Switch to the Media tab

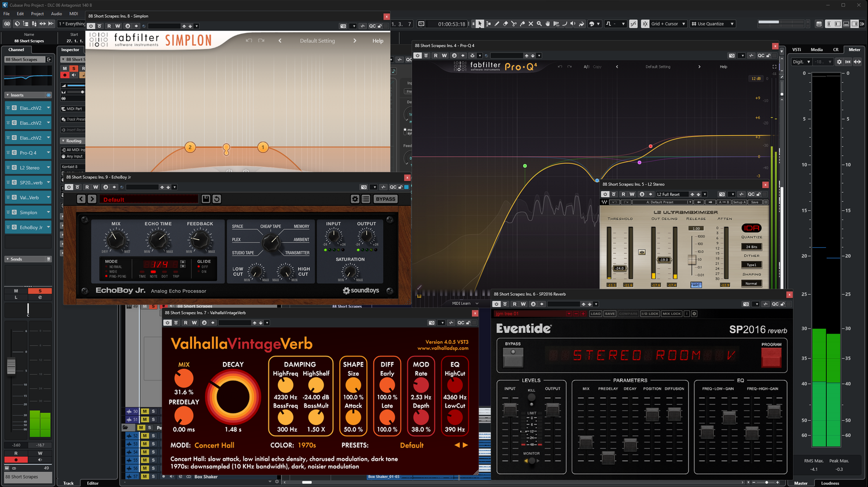pos(816,50)
